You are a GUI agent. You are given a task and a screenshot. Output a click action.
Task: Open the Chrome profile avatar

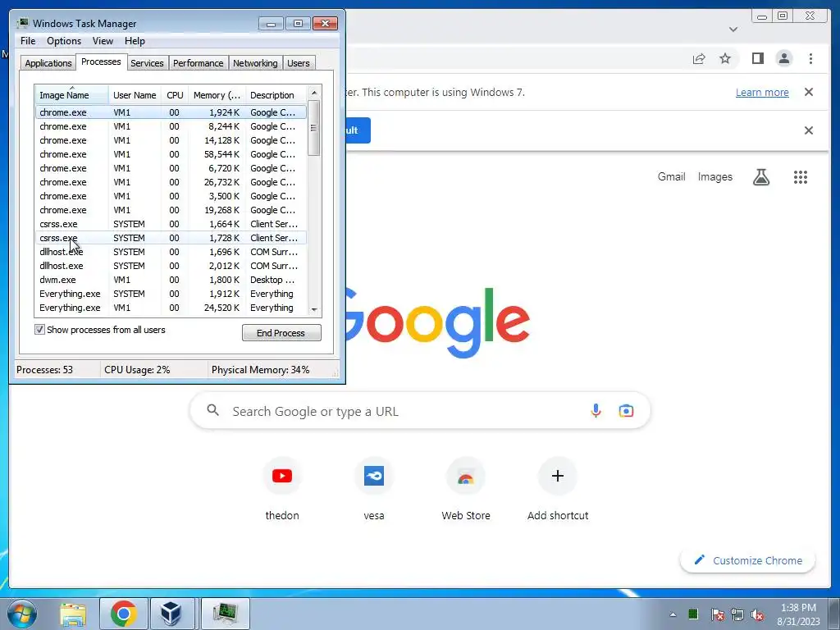point(783,58)
